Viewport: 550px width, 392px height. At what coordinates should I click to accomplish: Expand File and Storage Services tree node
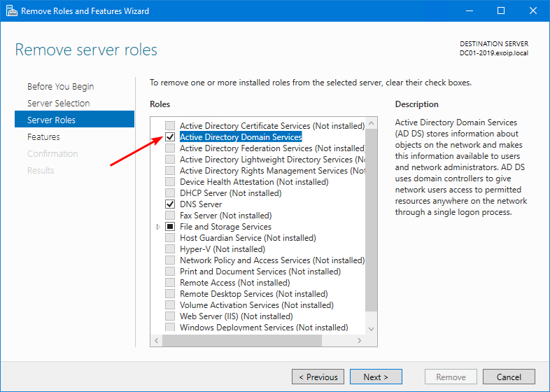pos(159,227)
